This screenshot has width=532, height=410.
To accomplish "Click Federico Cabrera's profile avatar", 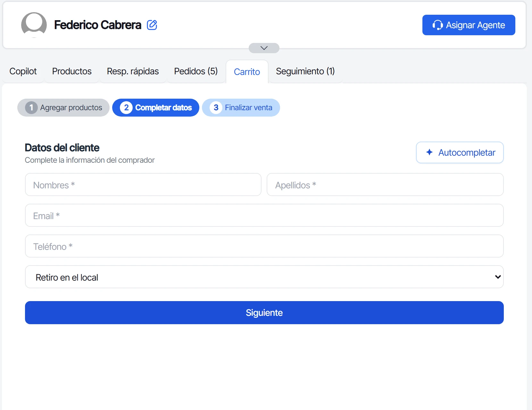I will (x=34, y=25).
